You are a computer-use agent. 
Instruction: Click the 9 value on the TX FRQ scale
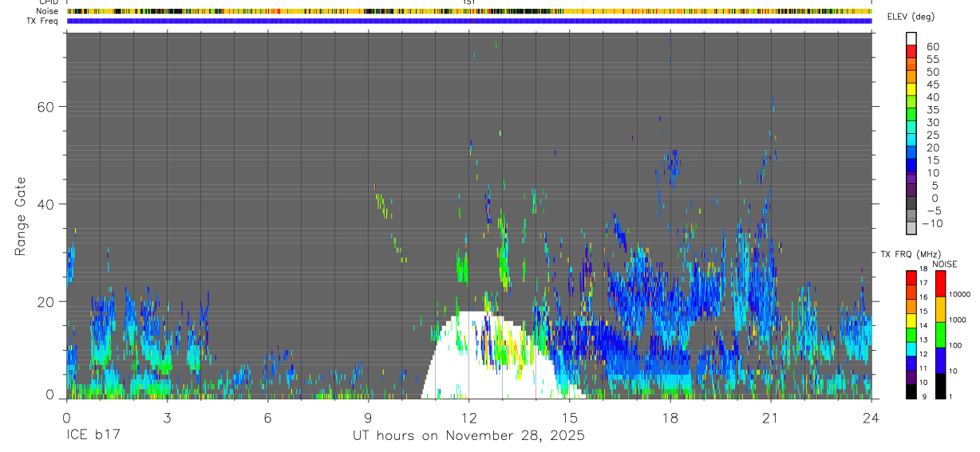pyautogui.click(x=924, y=397)
